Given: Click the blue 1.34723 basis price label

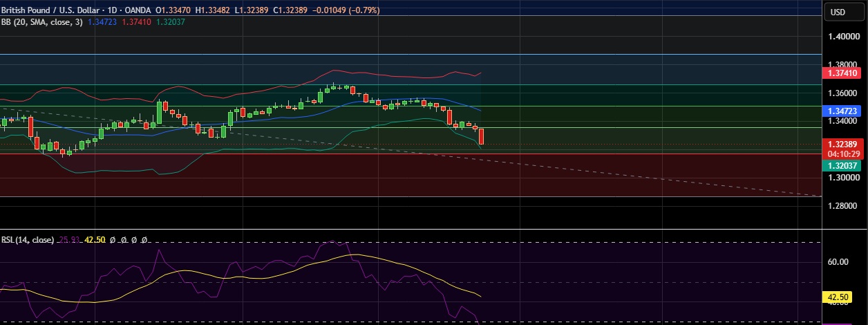Looking at the screenshot, I should tap(840, 111).
